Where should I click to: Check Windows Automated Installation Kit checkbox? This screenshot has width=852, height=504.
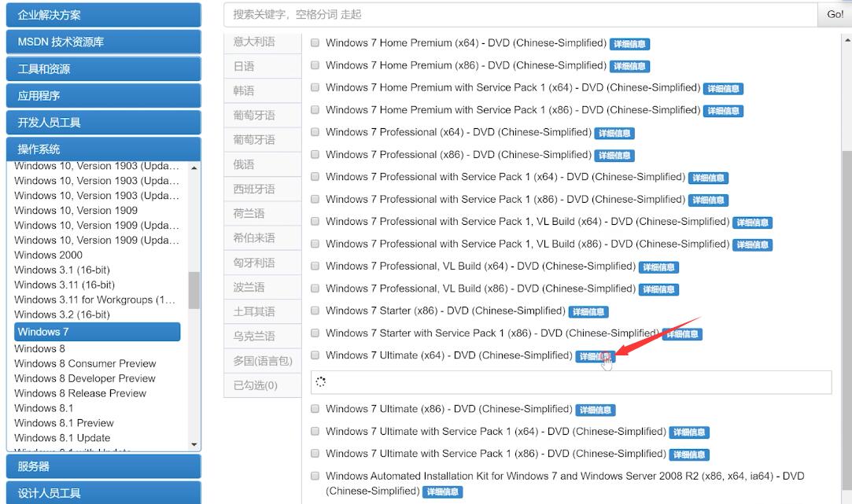(315, 476)
